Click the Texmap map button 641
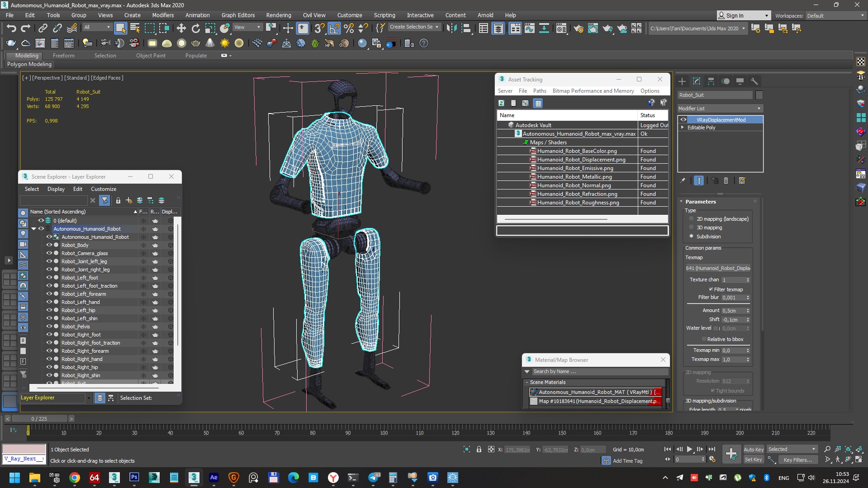The image size is (868, 488). [718, 268]
